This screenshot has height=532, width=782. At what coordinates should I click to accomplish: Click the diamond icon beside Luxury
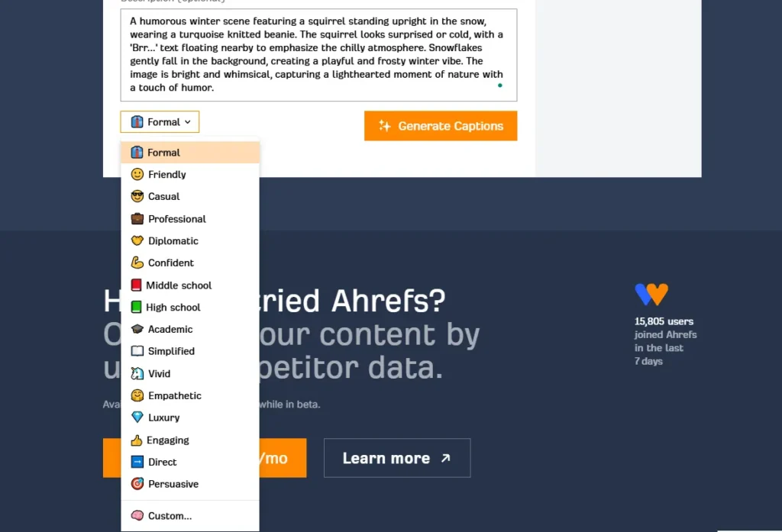pos(137,418)
